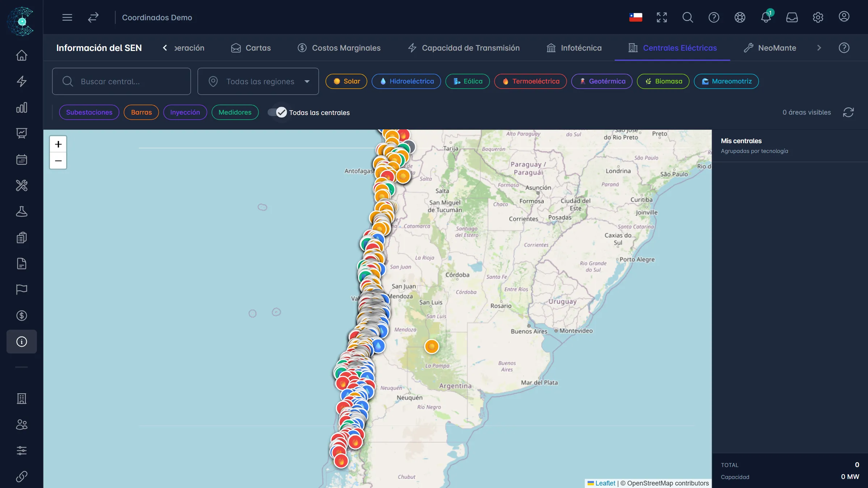Open the calendar sidebar icon

[22, 159]
